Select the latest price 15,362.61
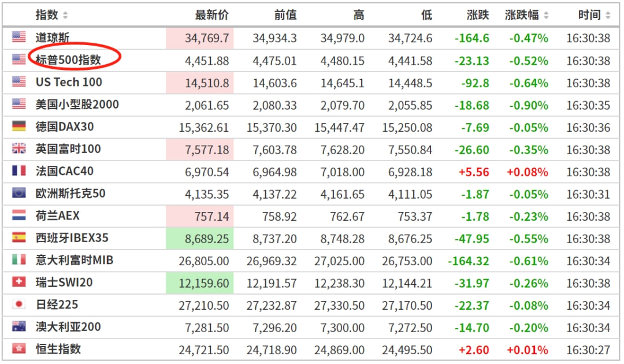This screenshot has height=364, width=624. tap(204, 127)
